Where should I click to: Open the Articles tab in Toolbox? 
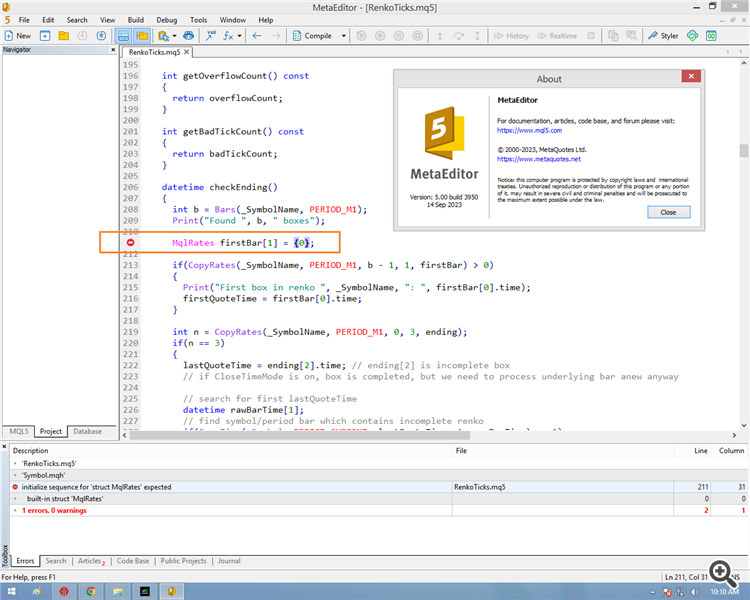pyautogui.click(x=91, y=561)
